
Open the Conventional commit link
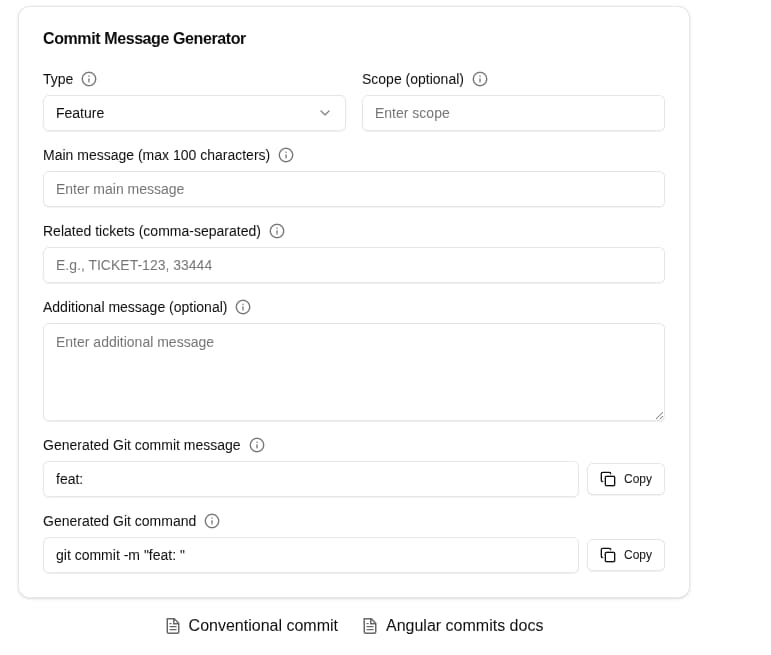point(263,626)
